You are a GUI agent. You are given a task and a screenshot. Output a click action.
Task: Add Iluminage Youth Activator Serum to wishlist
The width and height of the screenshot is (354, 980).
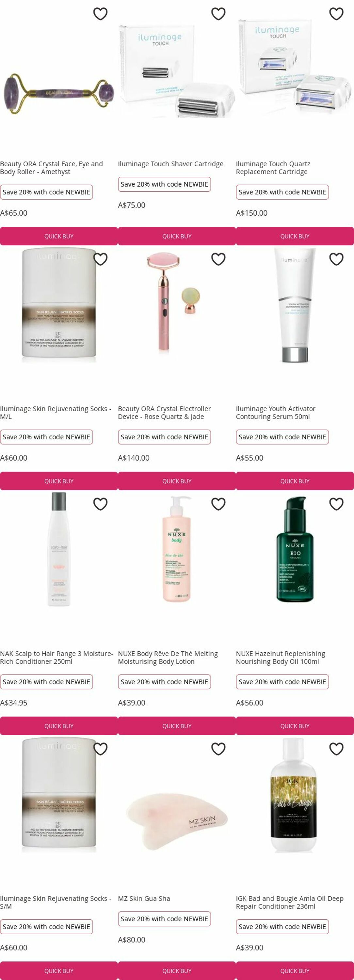tap(336, 259)
